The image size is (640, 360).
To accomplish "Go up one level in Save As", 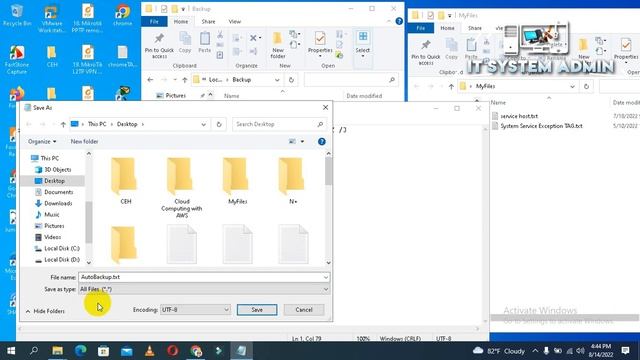I will coord(63,124).
